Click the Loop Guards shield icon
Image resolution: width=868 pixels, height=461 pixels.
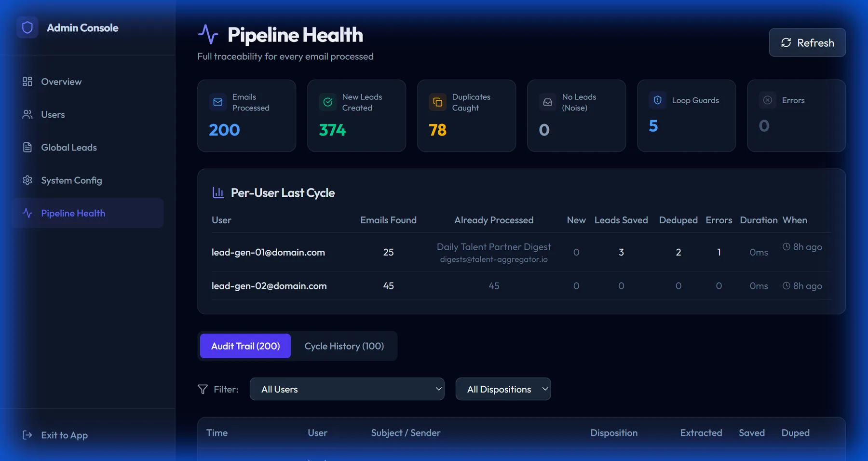[658, 100]
